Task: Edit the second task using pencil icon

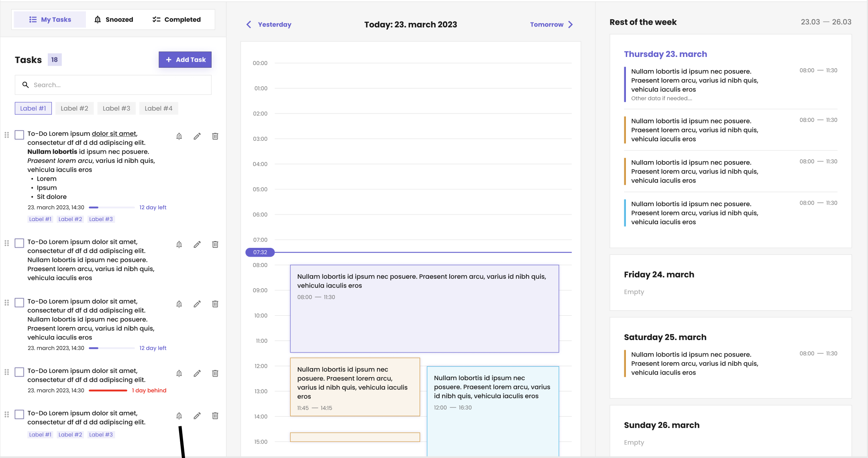Action: click(197, 245)
